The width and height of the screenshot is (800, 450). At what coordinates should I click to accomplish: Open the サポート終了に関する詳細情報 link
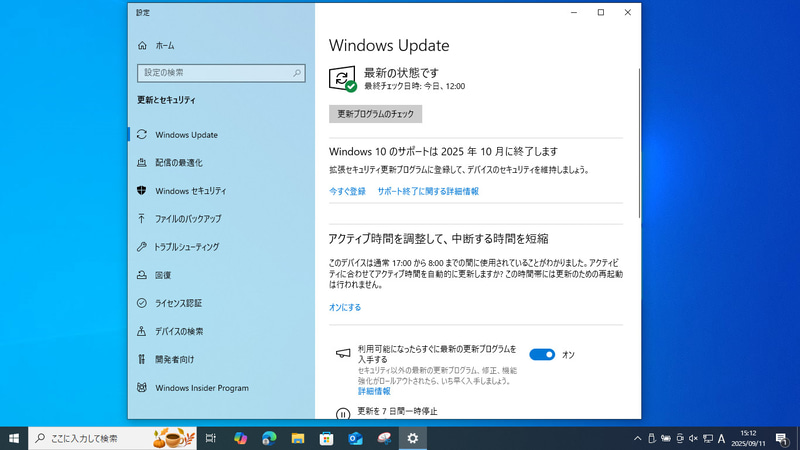(x=428, y=191)
